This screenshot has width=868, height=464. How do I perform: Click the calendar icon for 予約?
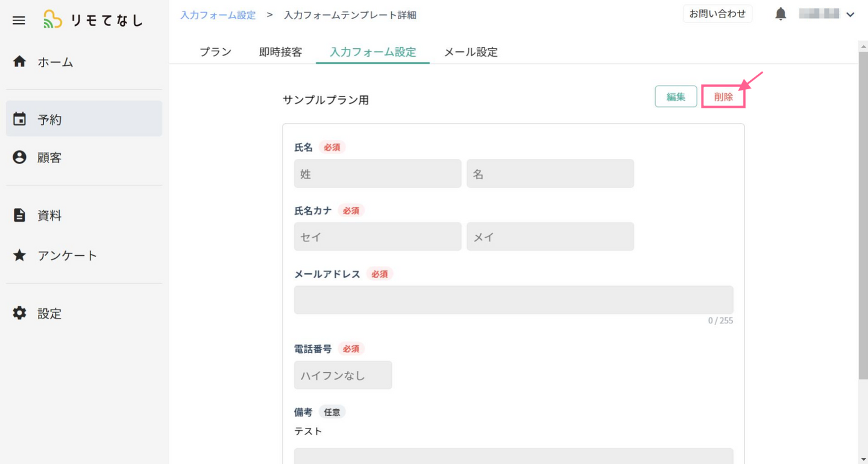tap(19, 119)
